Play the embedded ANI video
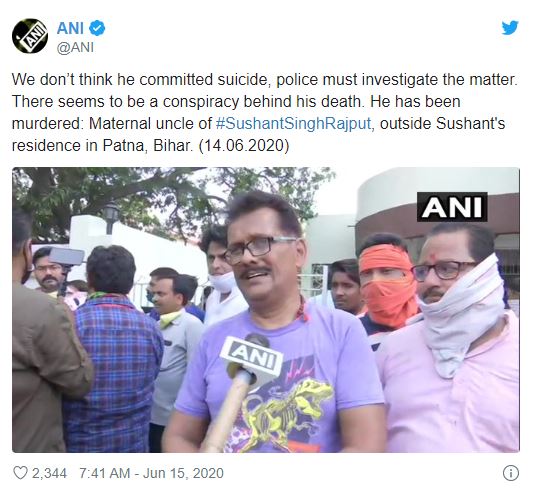 (266, 310)
